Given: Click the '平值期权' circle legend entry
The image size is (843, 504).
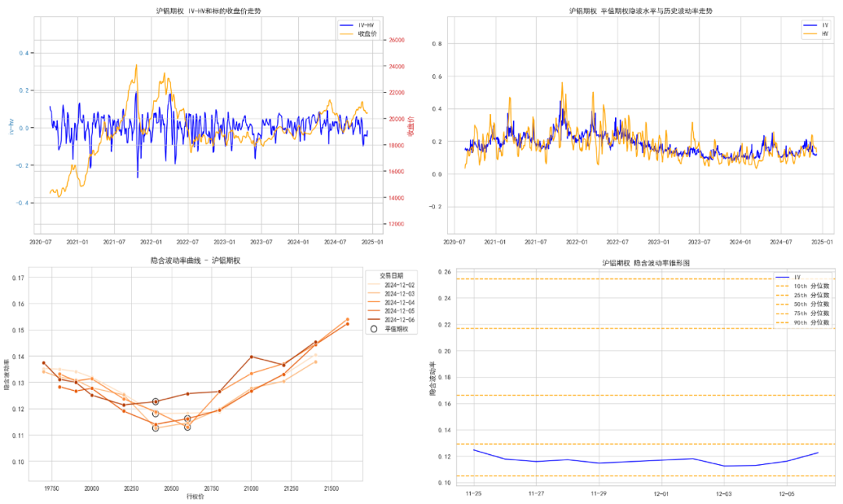Looking at the screenshot, I should (x=389, y=328).
